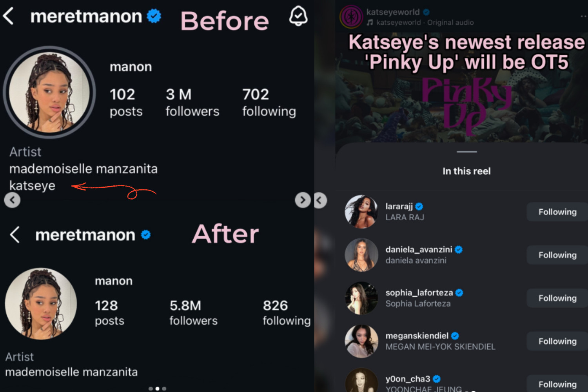The height and width of the screenshot is (392, 588).
Task: Toggle Following for meganskiendiel
Action: (557, 341)
